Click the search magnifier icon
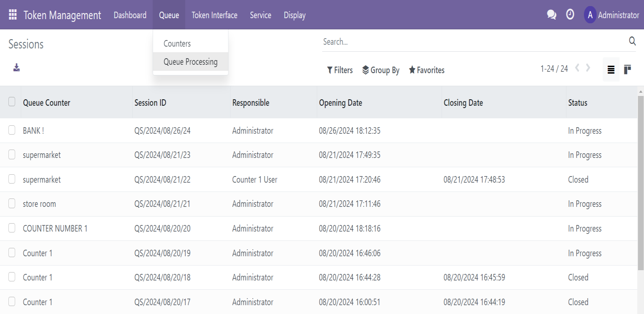 coord(632,41)
